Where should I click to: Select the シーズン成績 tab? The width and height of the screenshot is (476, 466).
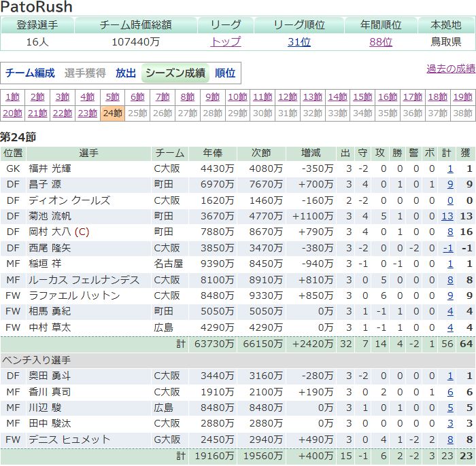175,73
